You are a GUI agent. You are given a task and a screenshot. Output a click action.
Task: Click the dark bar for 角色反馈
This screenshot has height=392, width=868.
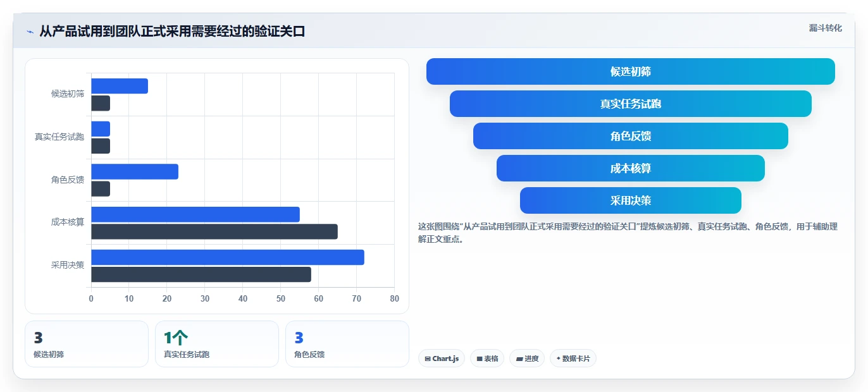[x=101, y=188]
